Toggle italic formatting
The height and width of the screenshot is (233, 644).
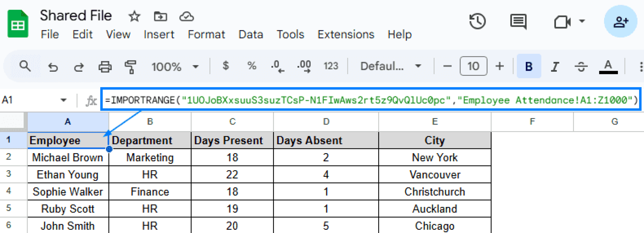[x=555, y=66]
